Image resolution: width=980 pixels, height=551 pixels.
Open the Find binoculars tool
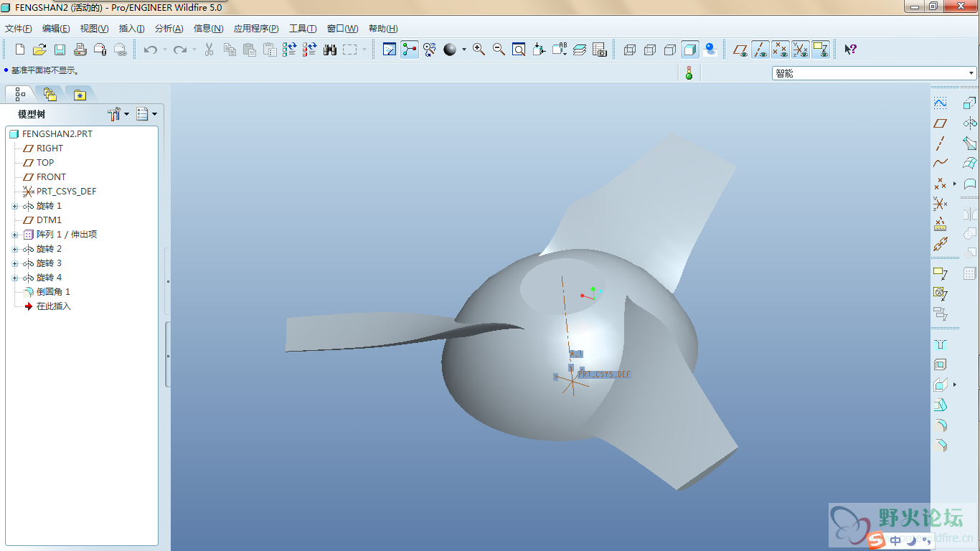pyautogui.click(x=330, y=50)
